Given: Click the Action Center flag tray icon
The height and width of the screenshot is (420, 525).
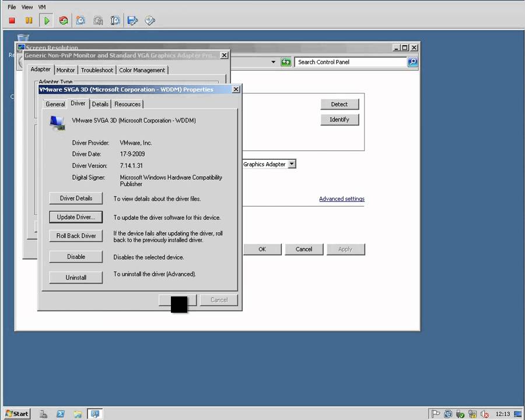Looking at the screenshot, I should 435,414.
